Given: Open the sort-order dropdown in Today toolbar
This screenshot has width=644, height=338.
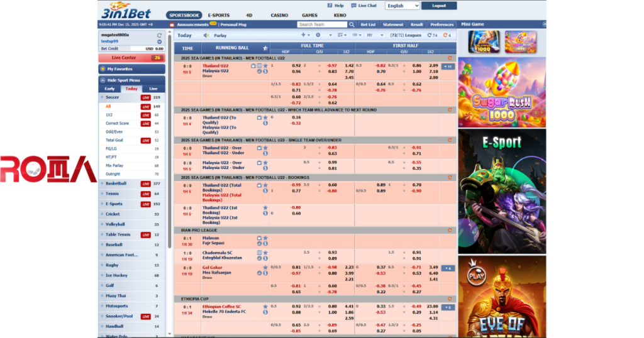Looking at the screenshot, I should click(x=342, y=35).
